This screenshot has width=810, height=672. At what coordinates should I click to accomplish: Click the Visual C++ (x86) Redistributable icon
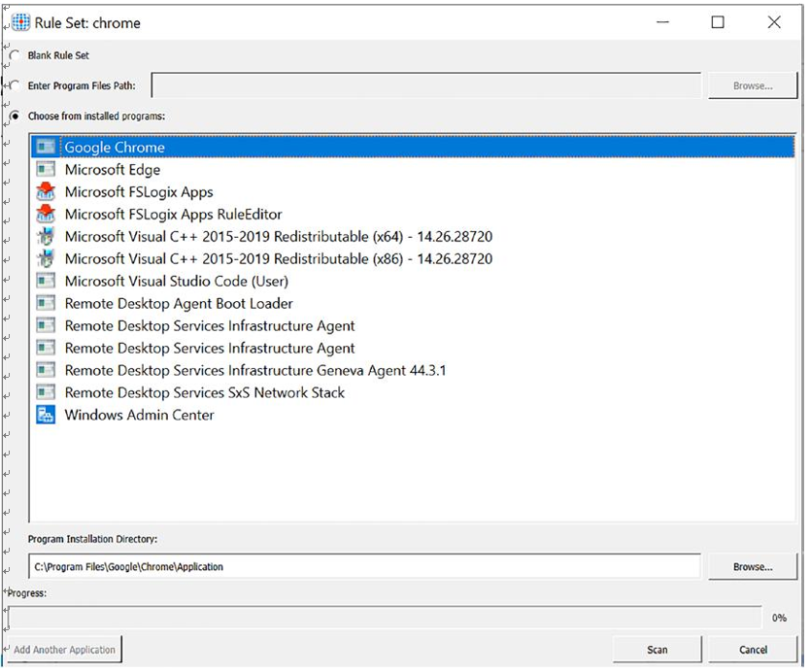(46, 258)
